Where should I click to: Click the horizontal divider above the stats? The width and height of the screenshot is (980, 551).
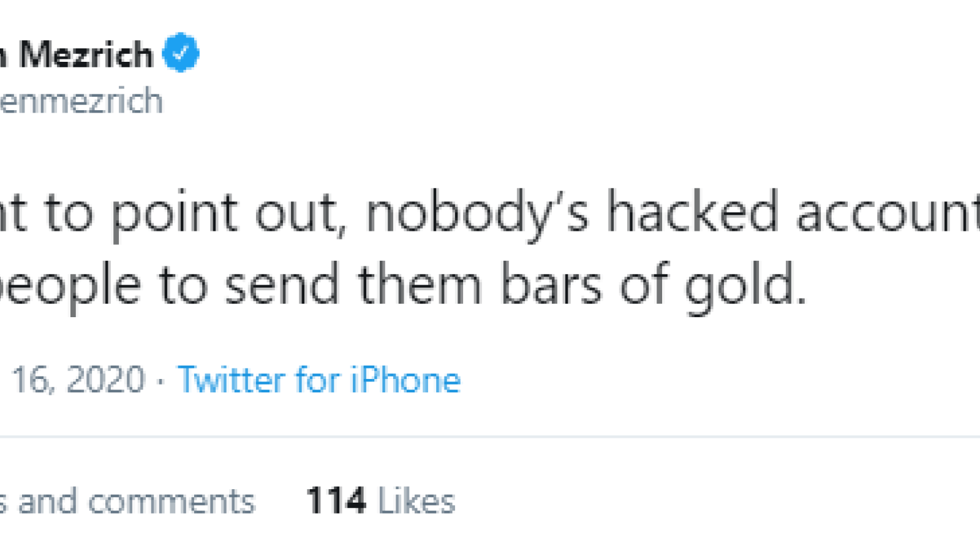(x=490, y=437)
